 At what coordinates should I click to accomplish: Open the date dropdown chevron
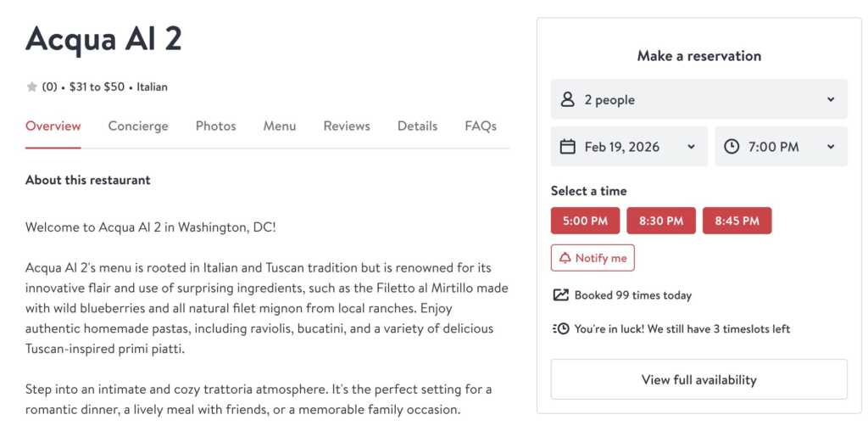(x=691, y=147)
